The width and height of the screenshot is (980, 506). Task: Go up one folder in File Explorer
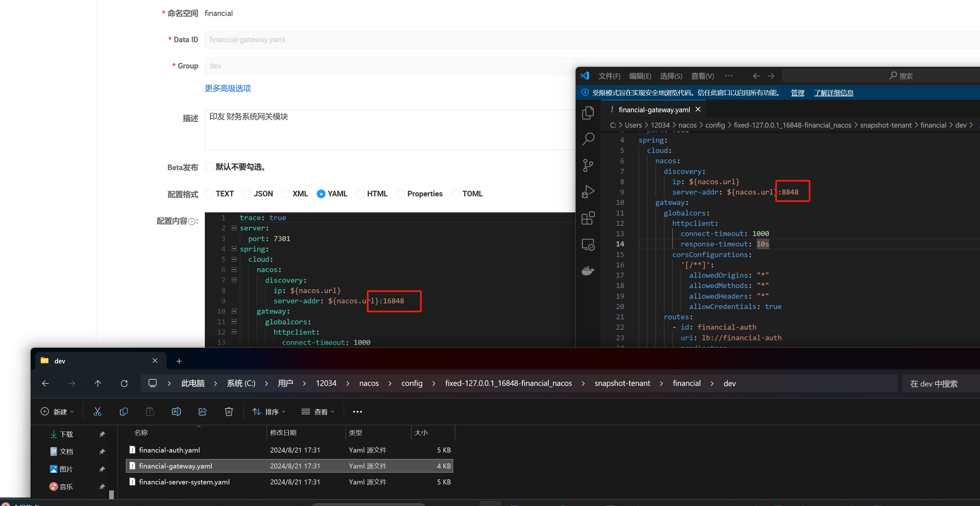98,383
